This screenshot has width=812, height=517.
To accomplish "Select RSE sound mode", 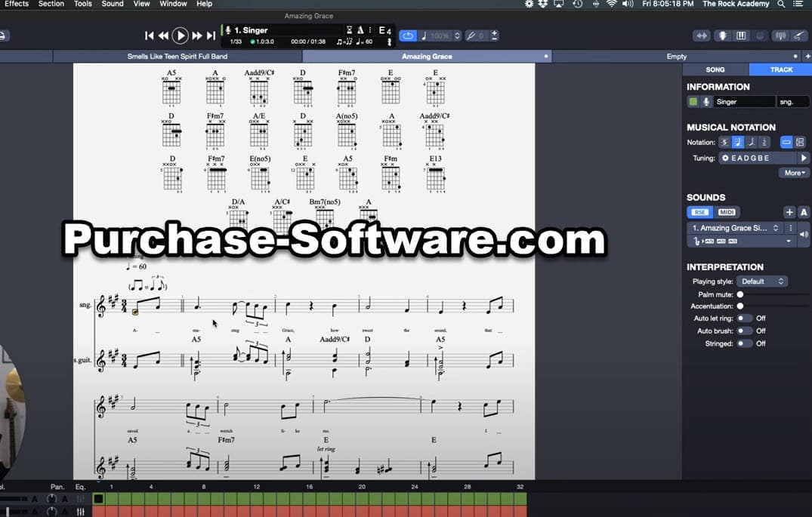I will pos(699,212).
